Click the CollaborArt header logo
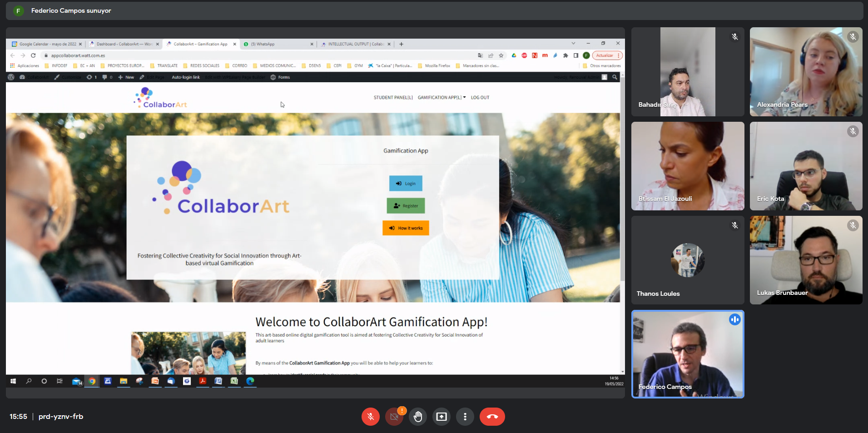 (x=160, y=98)
